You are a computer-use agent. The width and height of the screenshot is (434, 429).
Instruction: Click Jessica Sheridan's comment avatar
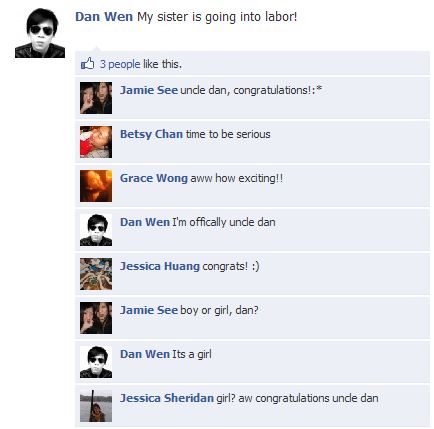(96, 406)
